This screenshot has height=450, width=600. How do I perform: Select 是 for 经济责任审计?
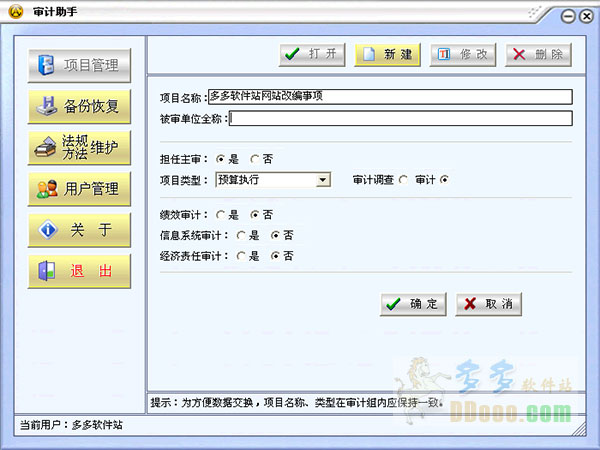[241, 256]
